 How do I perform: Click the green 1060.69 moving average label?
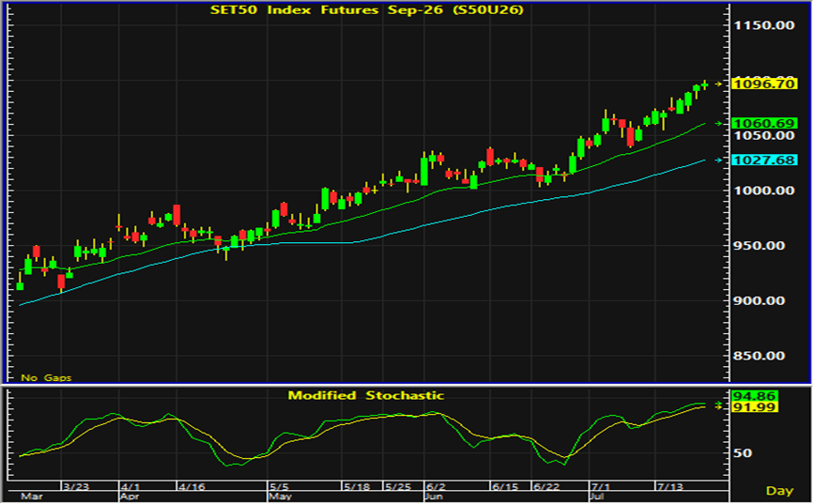tap(763, 124)
